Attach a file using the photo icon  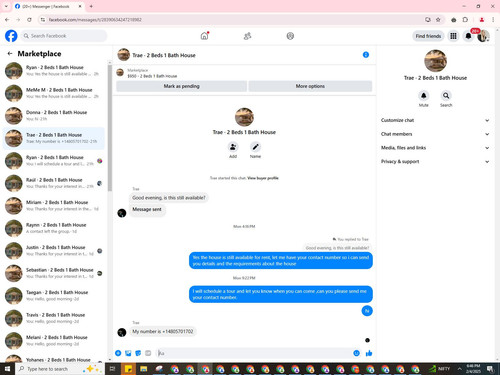[x=128, y=353]
